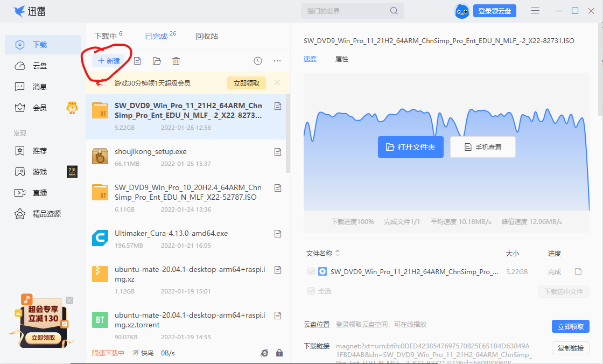Toggle checkbox for SW_DVD9_Win_Pro_11 file
The image size is (603, 364).
pos(311,271)
